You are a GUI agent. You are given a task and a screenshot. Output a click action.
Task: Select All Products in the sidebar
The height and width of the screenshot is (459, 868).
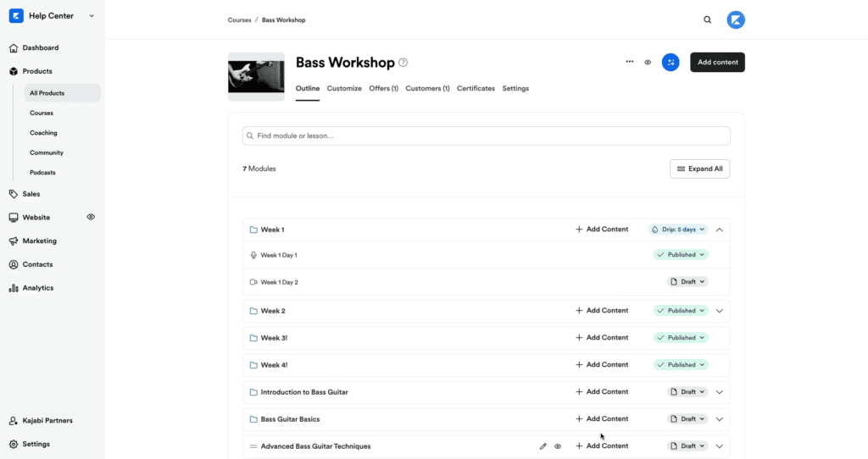63,93
